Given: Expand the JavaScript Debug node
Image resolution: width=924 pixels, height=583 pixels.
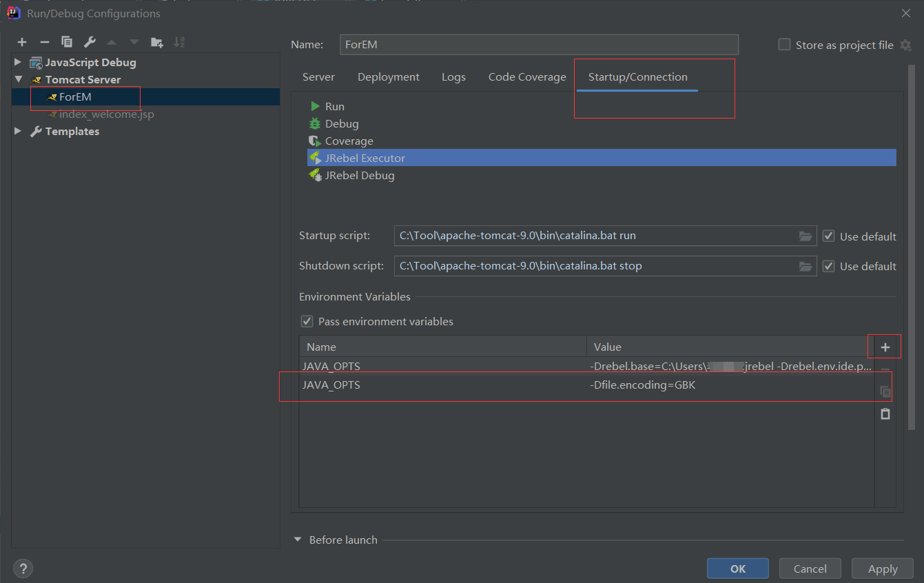Looking at the screenshot, I should [18, 62].
